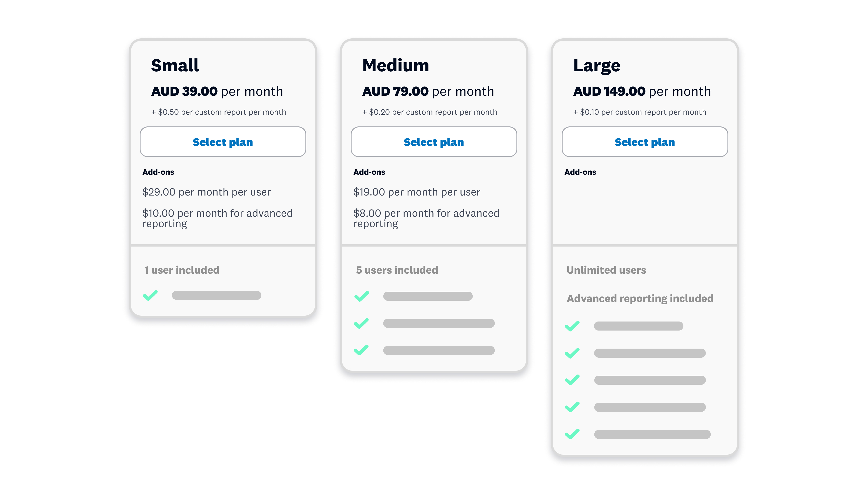Click the Small plan title
This screenshot has width=868, height=494.
tap(175, 65)
